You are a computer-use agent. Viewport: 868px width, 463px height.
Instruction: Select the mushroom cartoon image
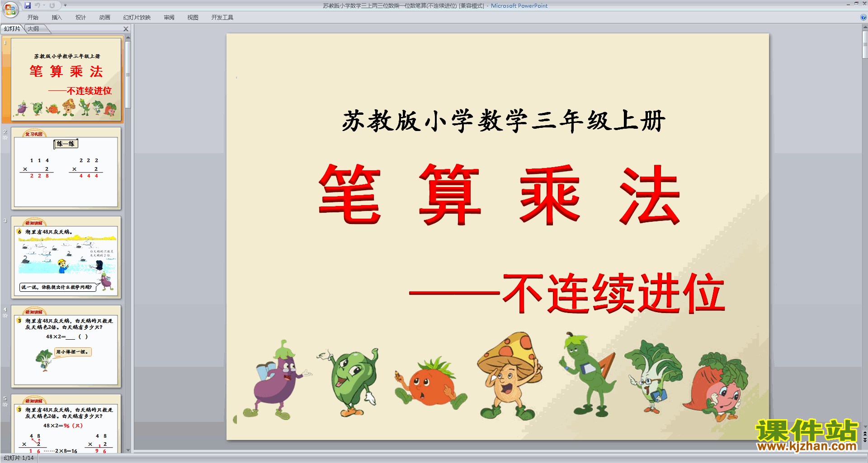[510, 376]
